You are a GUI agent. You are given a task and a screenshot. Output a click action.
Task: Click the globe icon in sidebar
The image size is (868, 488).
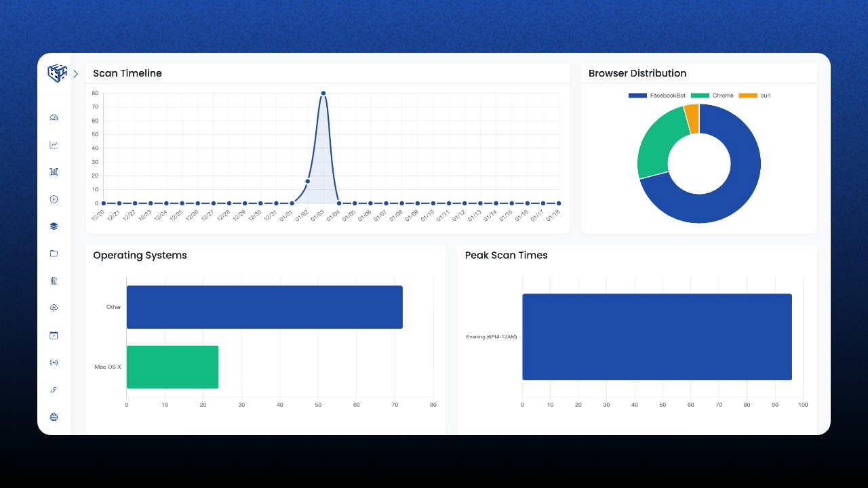[54, 418]
